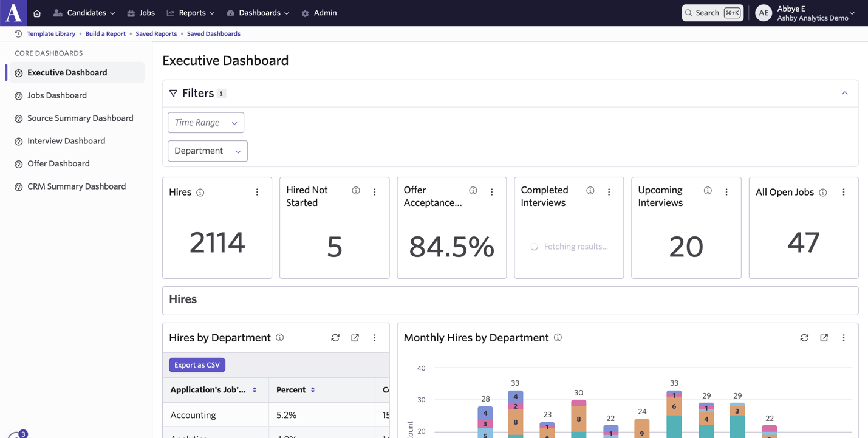
Task: Collapse the Filters section chevron
Action: (x=845, y=94)
